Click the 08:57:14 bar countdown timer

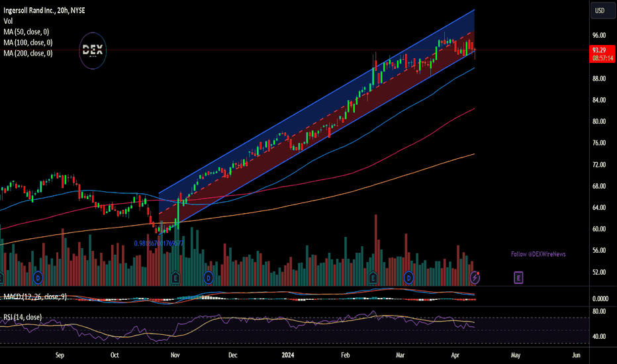pos(602,58)
